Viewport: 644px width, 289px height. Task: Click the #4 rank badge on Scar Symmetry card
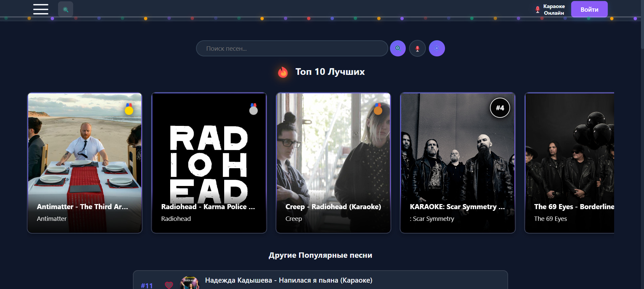pyautogui.click(x=500, y=108)
